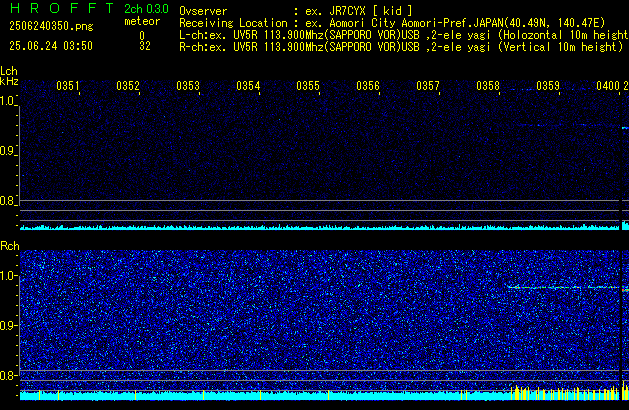Image resolution: width=629 pixels, height=410 pixels.
Task: Click the Rch meteor echo trace near 0359
Action: pos(563,287)
